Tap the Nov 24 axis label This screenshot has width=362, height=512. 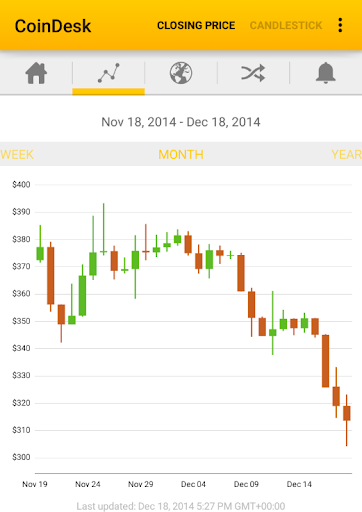click(x=88, y=484)
